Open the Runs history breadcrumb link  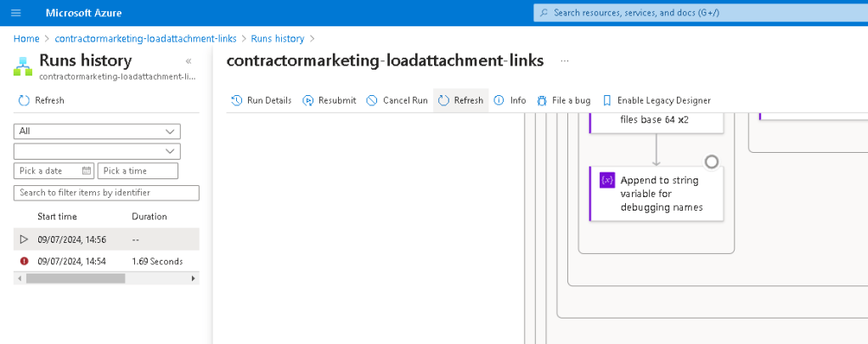point(278,39)
